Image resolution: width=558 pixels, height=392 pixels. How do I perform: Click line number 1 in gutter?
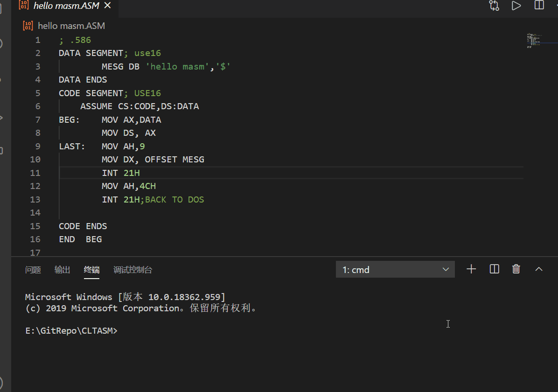38,40
